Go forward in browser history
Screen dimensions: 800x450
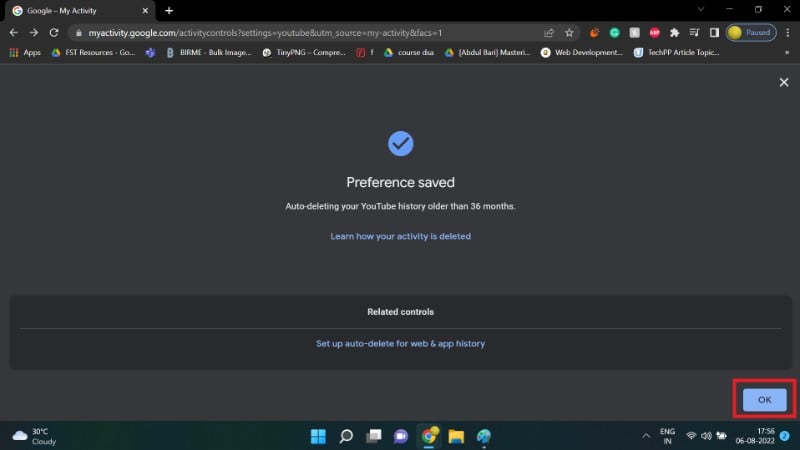pyautogui.click(x=34, y=33)
